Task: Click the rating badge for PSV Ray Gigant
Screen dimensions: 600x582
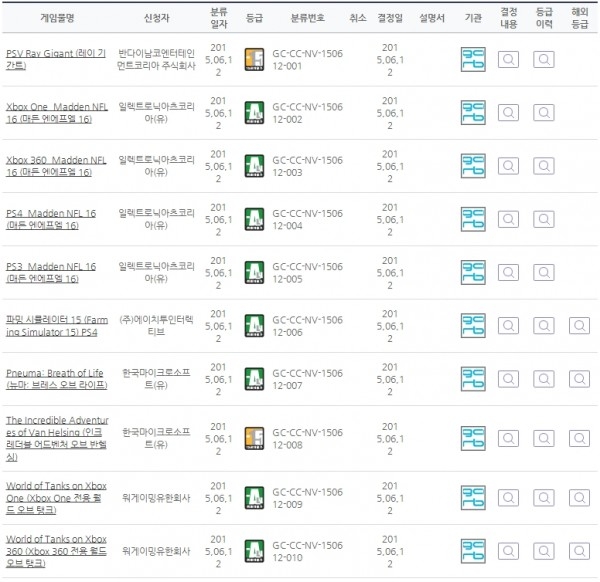Action: (x=253, y=59)
